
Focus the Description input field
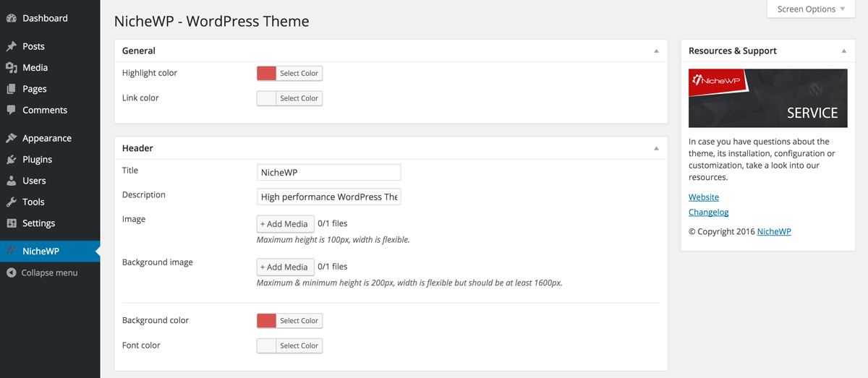329,197
